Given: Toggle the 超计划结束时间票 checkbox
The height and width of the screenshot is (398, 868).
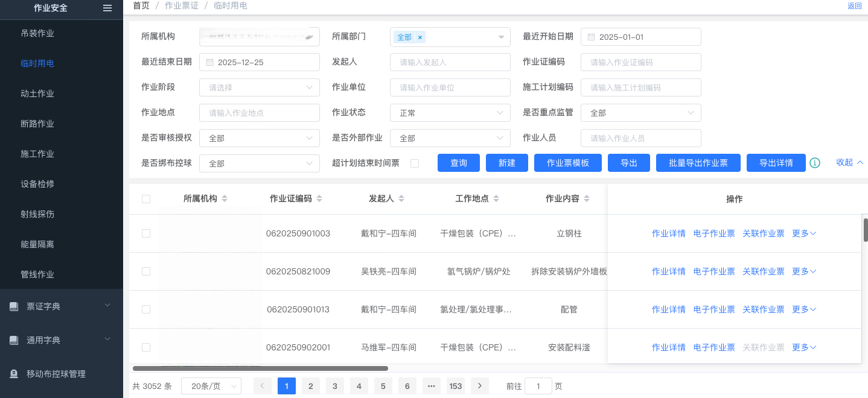Looking at the screenshot, I should pos(415,163).
